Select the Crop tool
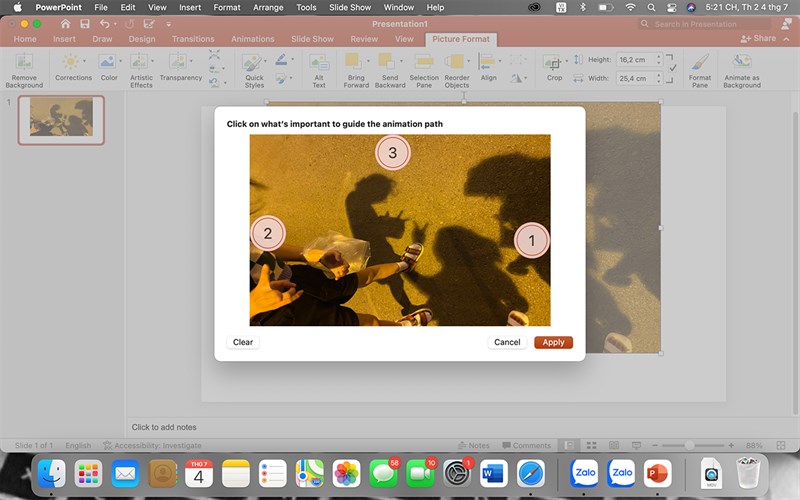 552,63
